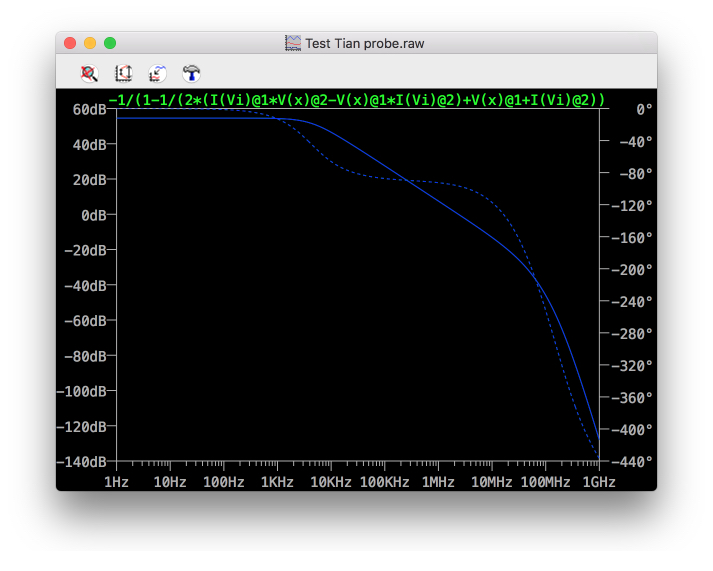Screen dimensions: 713x571
Task: Click the 20dB left axis label
Action: (x=89, y=180)
